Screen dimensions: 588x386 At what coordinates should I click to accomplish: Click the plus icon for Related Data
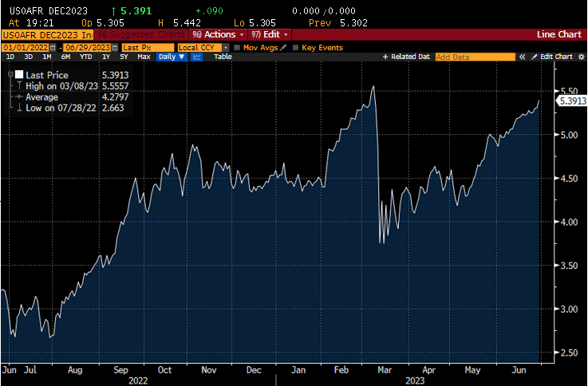click(385, 57)
